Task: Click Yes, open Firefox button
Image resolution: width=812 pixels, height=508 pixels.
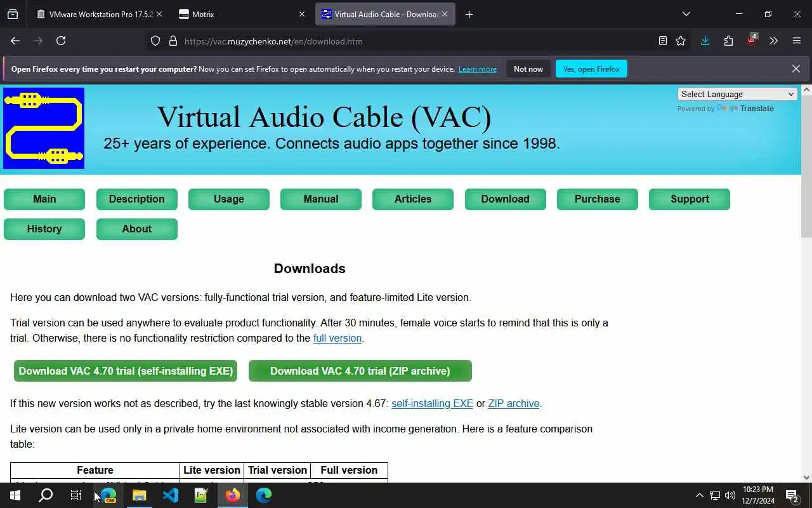Action: (x=591, y=69)
